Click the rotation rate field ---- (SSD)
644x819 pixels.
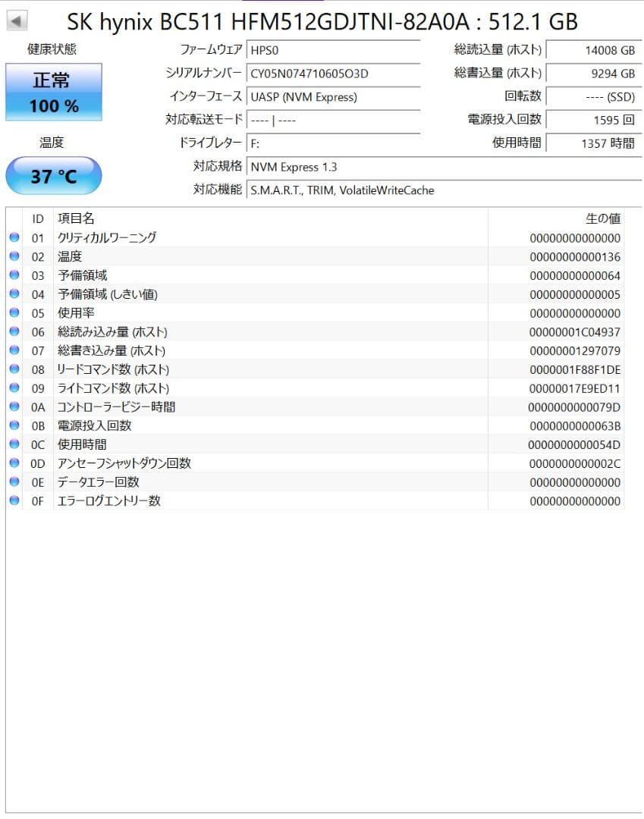point(594,97)
